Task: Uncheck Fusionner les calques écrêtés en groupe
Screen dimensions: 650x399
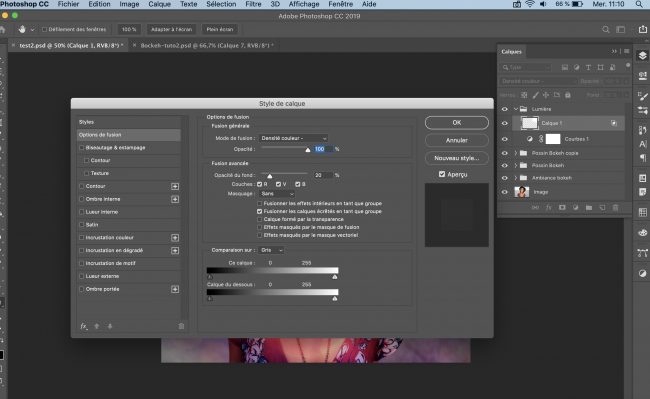Action: pos(260,211)
